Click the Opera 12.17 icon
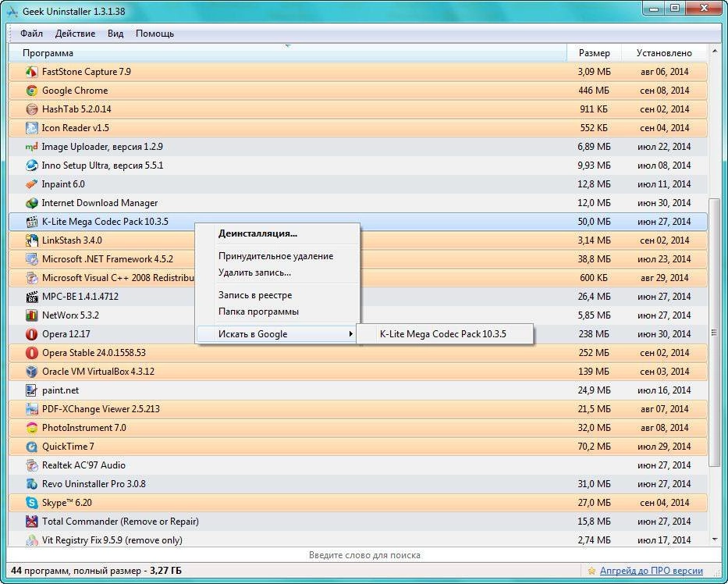This screenshot has height=584, width=728. coord(31,334)
